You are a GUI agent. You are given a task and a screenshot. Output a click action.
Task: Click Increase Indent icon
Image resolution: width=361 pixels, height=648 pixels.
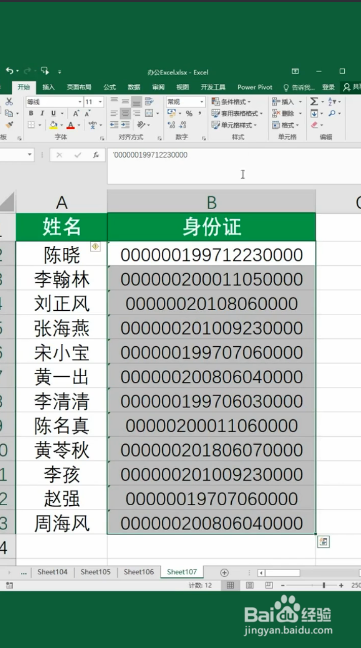click(x=125, y=124)
